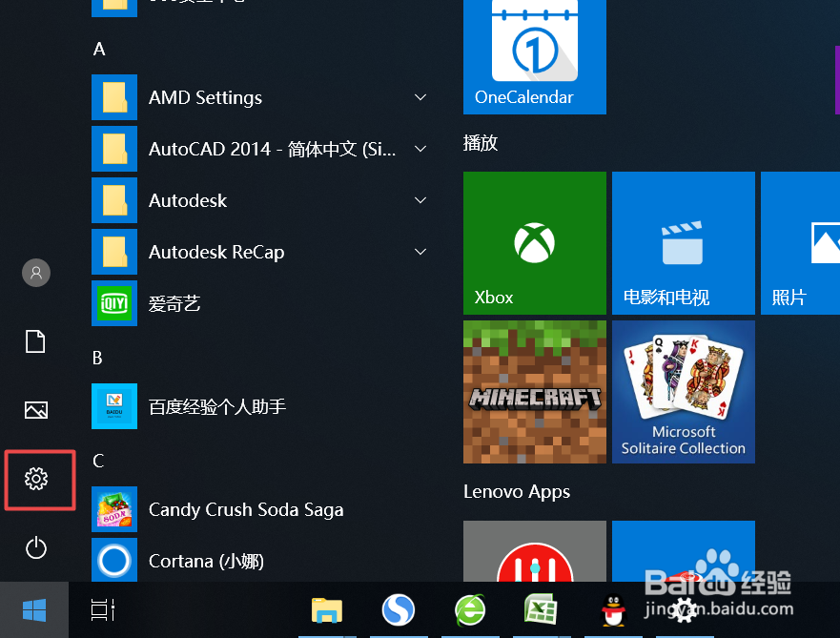Expand the Autodesk ReCap folder chevron

(x=420, y=251)
